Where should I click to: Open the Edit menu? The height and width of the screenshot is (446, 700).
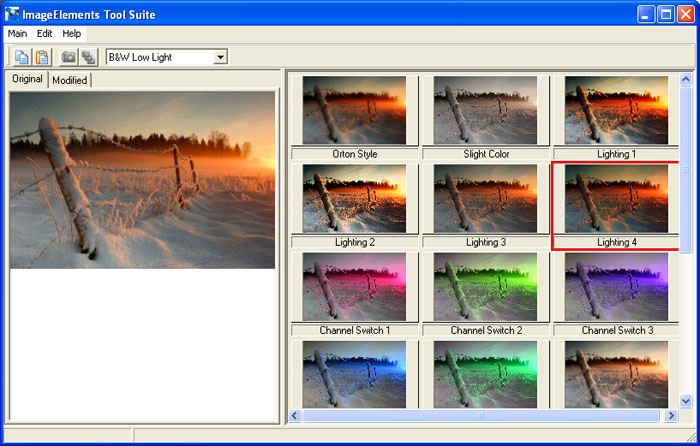45,33
